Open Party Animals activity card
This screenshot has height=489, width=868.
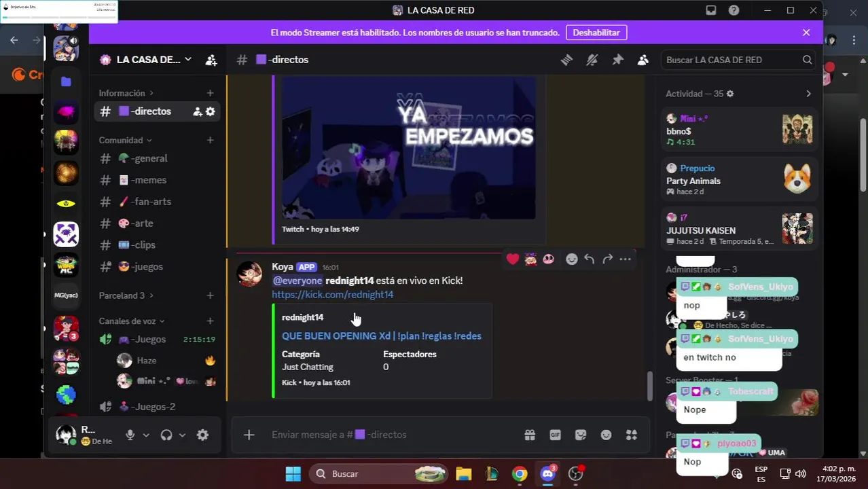(x=739, y=180)
